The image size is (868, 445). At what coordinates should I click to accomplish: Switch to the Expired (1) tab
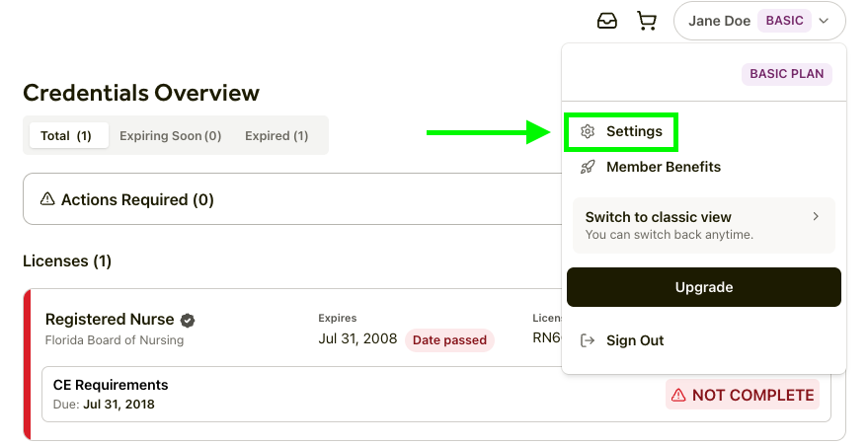[276, 136]
